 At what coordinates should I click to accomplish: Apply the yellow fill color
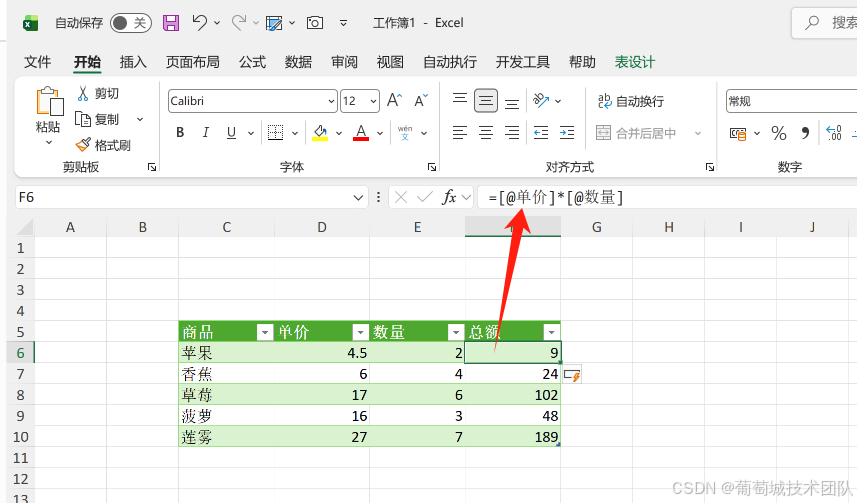(320, 132)
